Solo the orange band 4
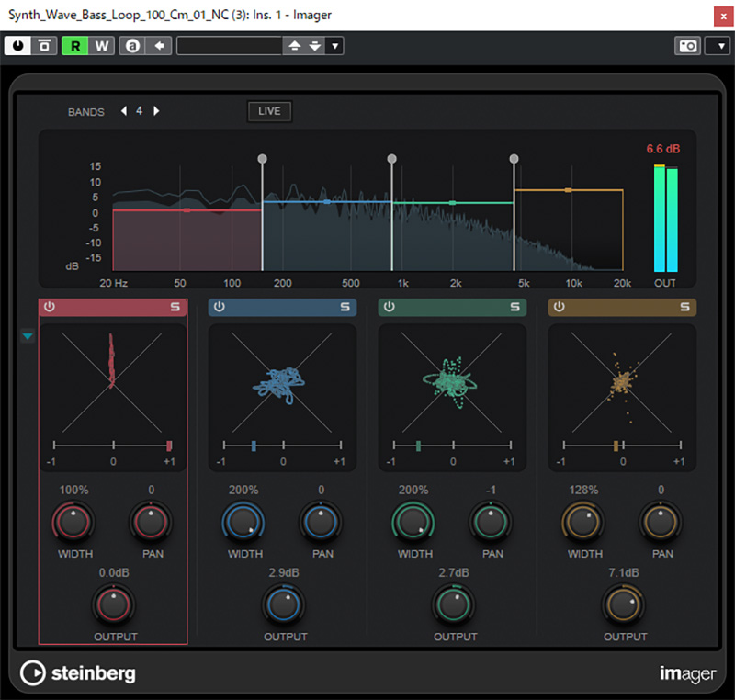 tap(684, 307)
